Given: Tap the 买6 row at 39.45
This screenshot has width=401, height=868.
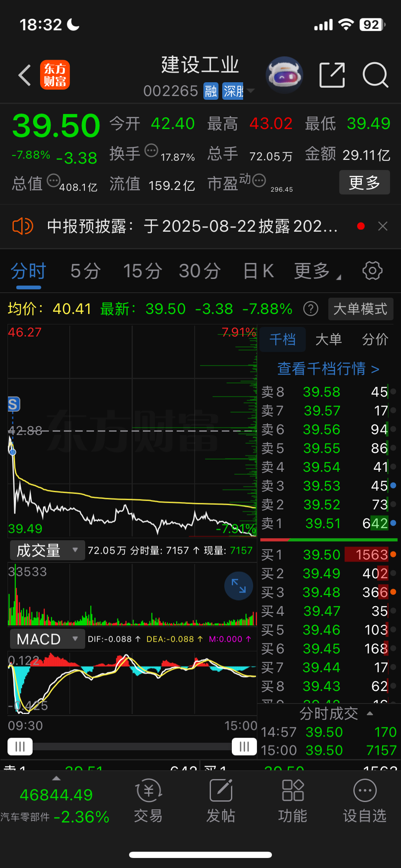Looking at the screenshot, I should pyautogui.click(x=328, y=648).
